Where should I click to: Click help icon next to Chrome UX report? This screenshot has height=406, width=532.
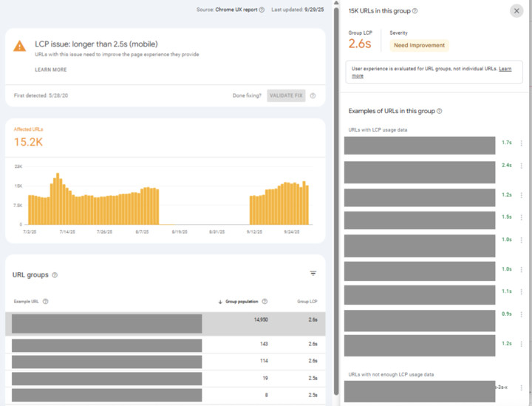pyautogui.click(x=262, y=10)
